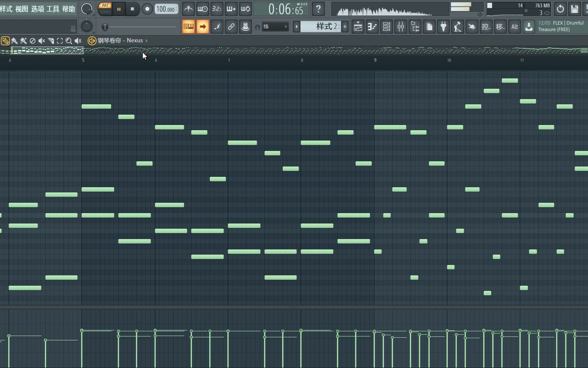This screenshot has width=588, height=368.
Task: Click the undo history circular arrow
Action: click(560, 9)
